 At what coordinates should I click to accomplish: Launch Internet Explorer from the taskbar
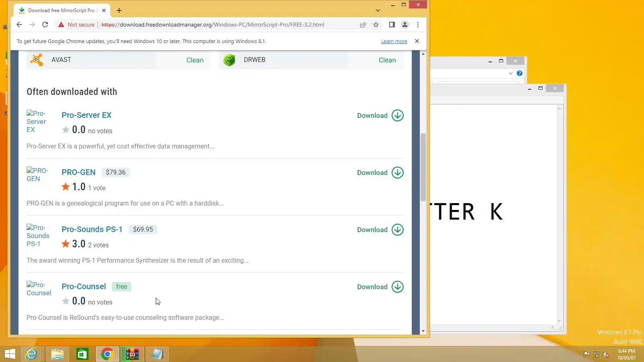click(x=31, y=354)
